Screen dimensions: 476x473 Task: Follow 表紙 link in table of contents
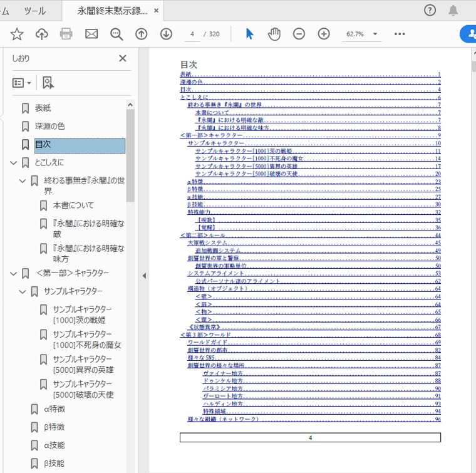click(x=310, y=75)
